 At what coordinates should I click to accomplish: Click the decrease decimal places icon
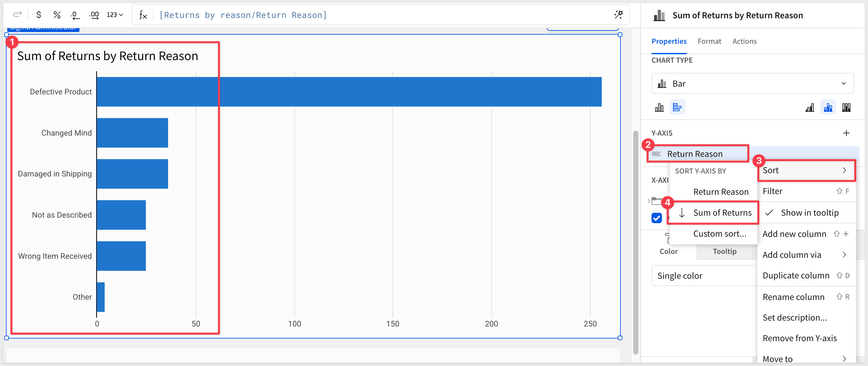(75, 15)
